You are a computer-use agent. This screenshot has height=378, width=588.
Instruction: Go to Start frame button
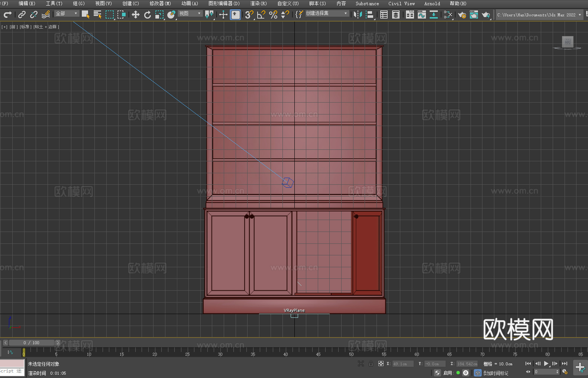tap(528, 364)
